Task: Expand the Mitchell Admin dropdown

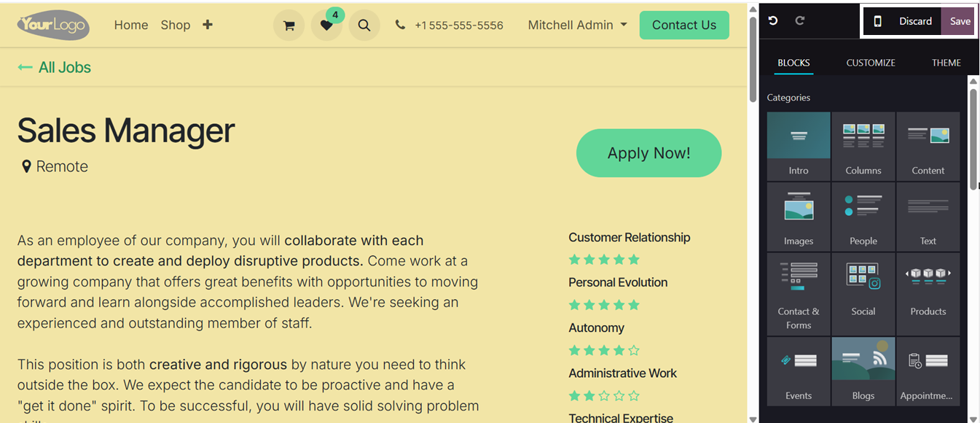Action: click(577, 25)
